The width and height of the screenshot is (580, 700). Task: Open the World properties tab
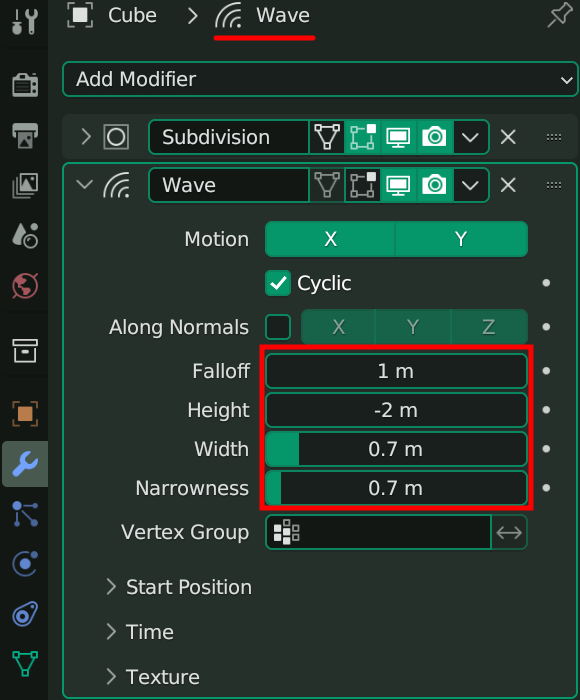click(x=25, y=285)
